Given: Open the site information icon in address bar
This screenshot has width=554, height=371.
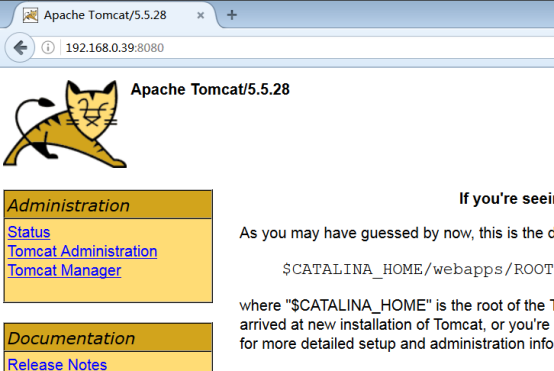Looking at the screenshot, I should (48, 47).
